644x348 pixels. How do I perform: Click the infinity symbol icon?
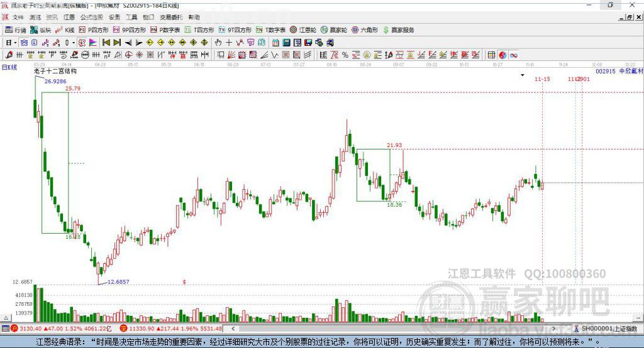tap(513, 55)
